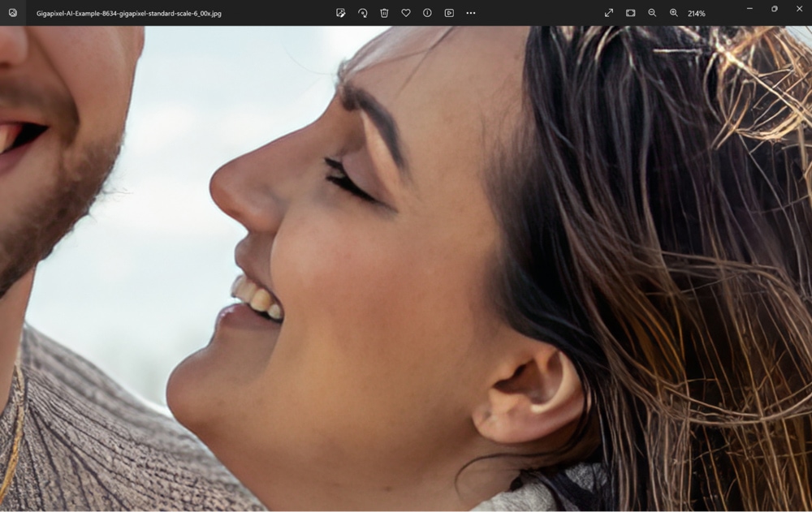Click the displayed photo of the woman
This screenshot has width=812, height=512.
pos(406,269)
